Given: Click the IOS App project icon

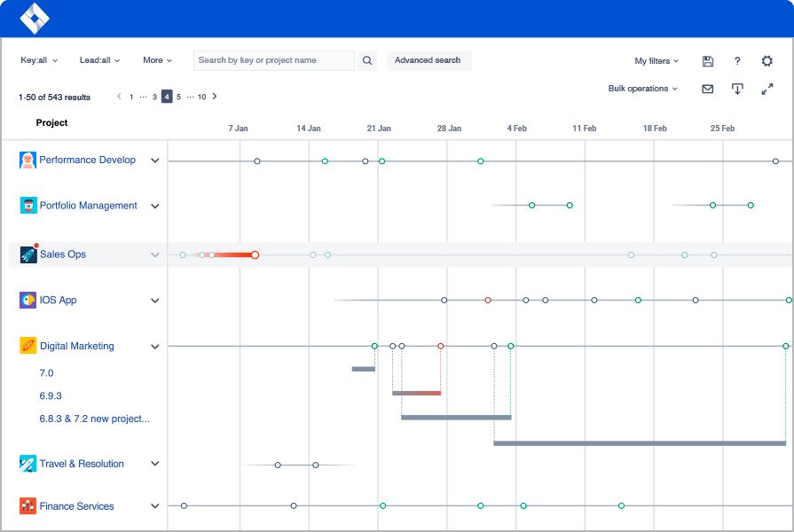Looking at the screenshot, I should [x=28, y=300].
